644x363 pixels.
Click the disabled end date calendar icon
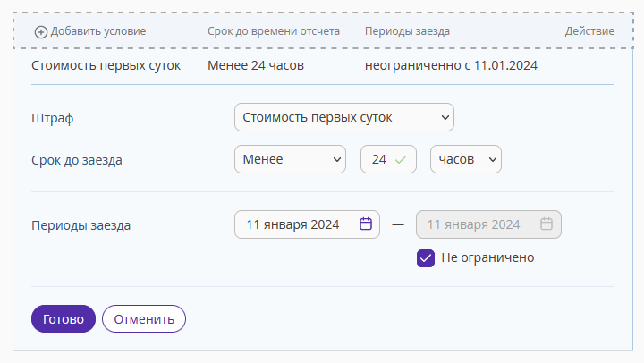547,224
